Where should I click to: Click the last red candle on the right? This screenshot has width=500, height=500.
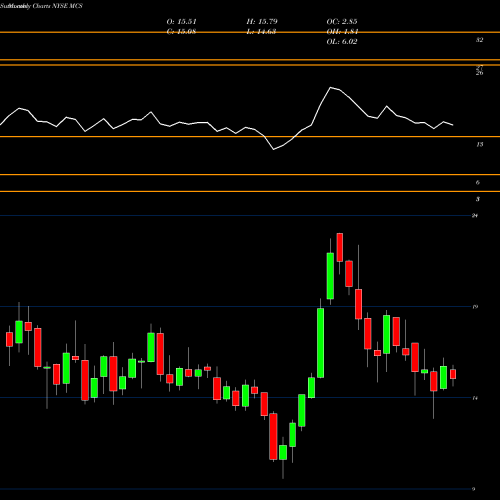tap(453, 374)
